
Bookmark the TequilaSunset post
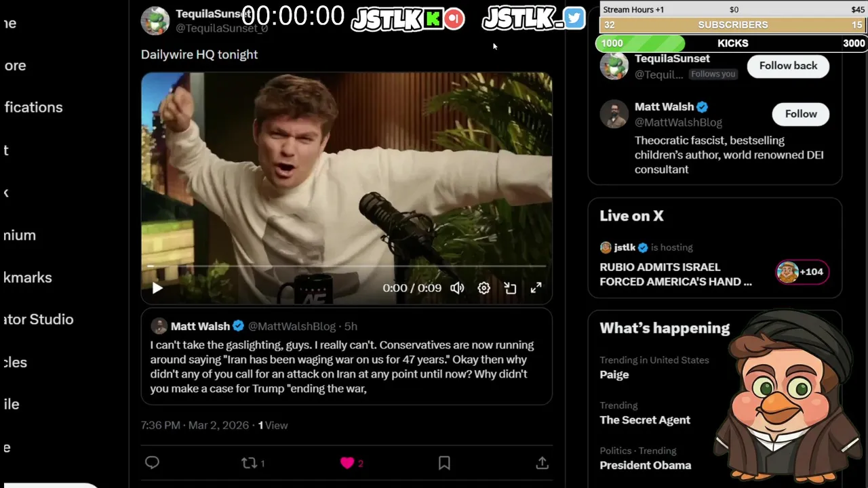coord(444,463)
